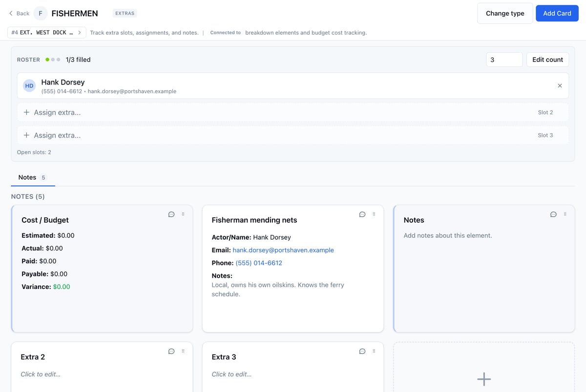Expand the #4 EXT. WEST DOCK scene selector
The image size is (586, 392).
click(47, 33)
